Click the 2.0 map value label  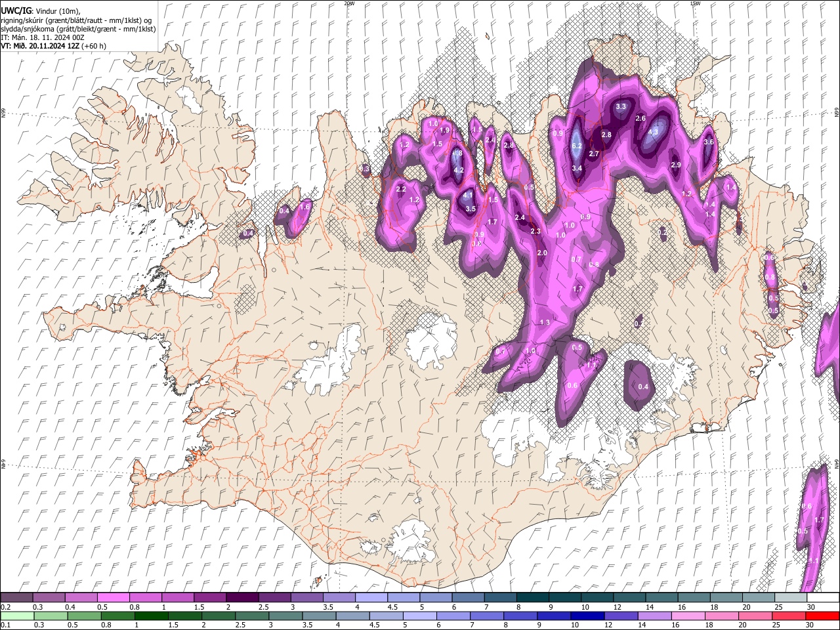[x=542, y=253]
